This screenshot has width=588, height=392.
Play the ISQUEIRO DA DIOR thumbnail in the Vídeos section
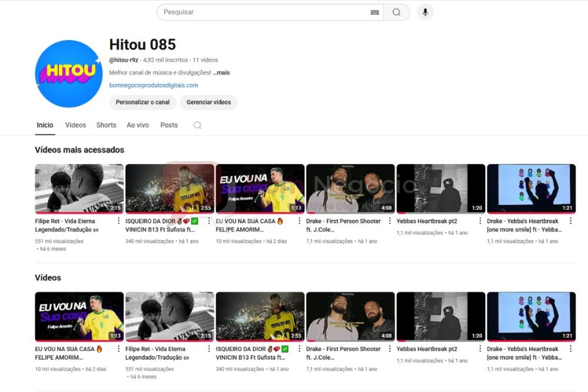point(260,317)
